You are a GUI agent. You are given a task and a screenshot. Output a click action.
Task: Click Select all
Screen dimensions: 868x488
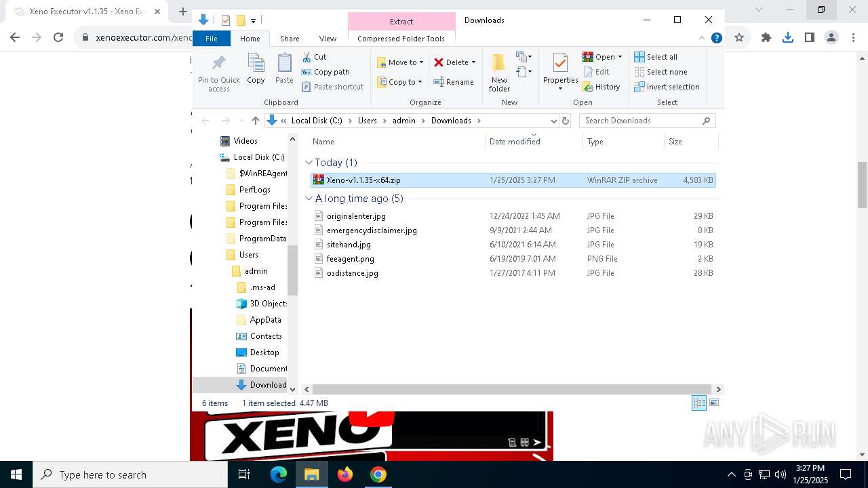pos(656,57)
